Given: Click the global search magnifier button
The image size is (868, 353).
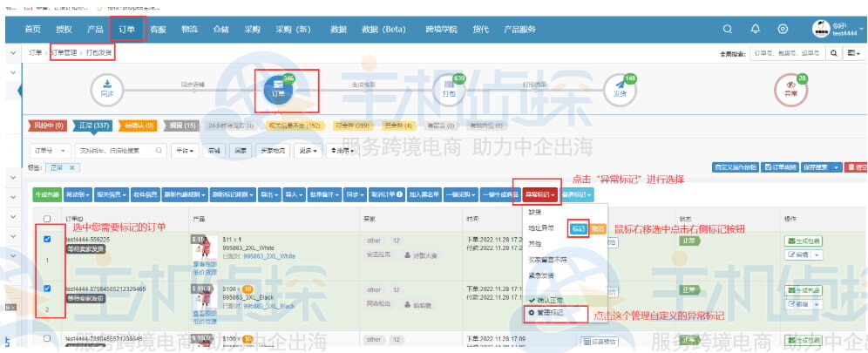Looking at the screenshot, I should (832, 53).
